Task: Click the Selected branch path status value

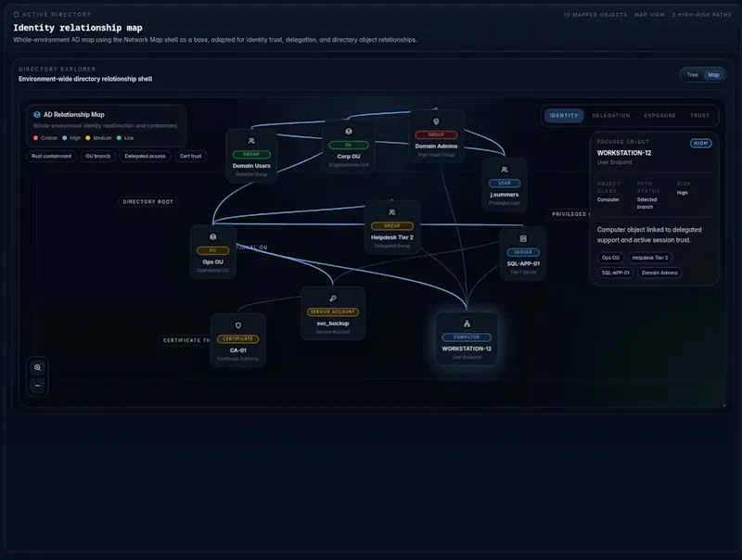Action: tap(646, 203)
